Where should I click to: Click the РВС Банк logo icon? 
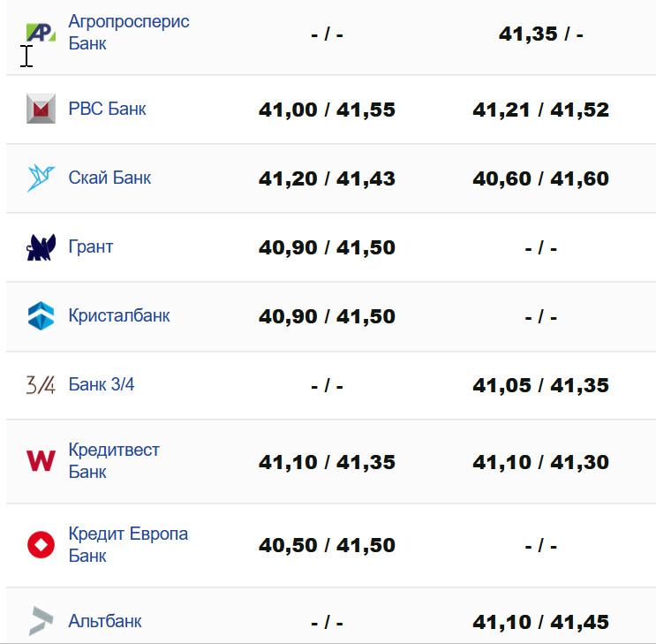coord(41,109)
